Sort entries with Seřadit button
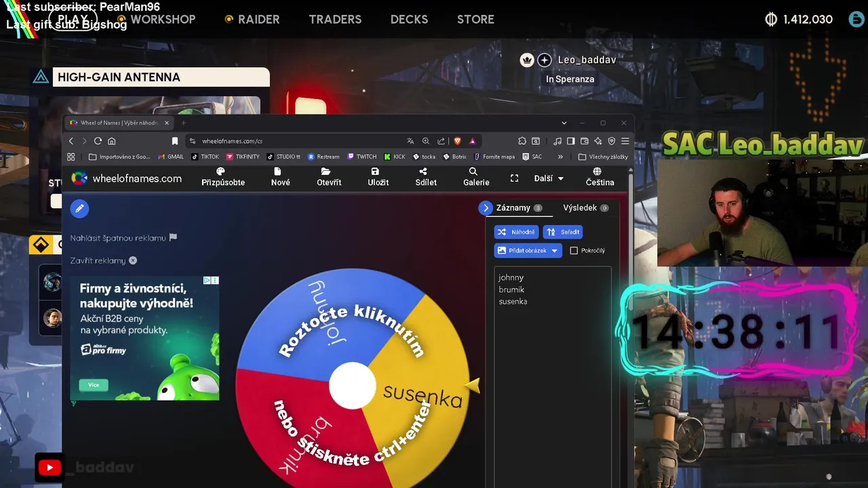This screenshot has height=488, width=868. 563,232
